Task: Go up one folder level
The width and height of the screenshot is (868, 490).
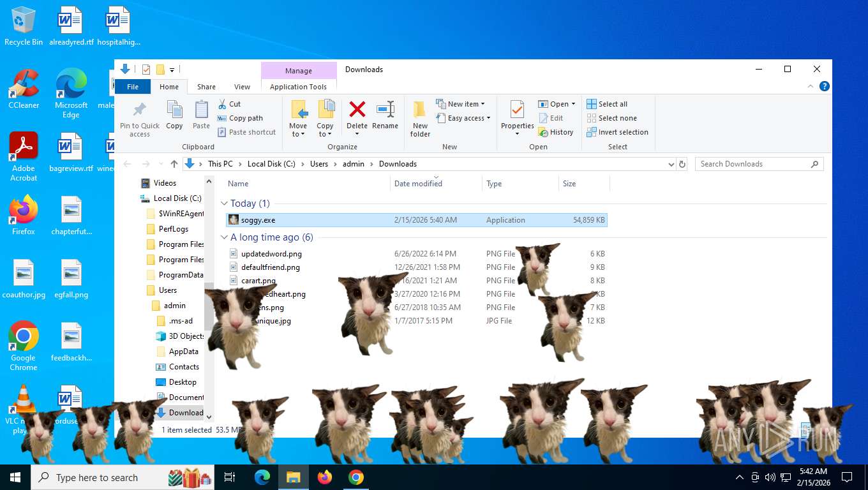Action: coord(174,164)
